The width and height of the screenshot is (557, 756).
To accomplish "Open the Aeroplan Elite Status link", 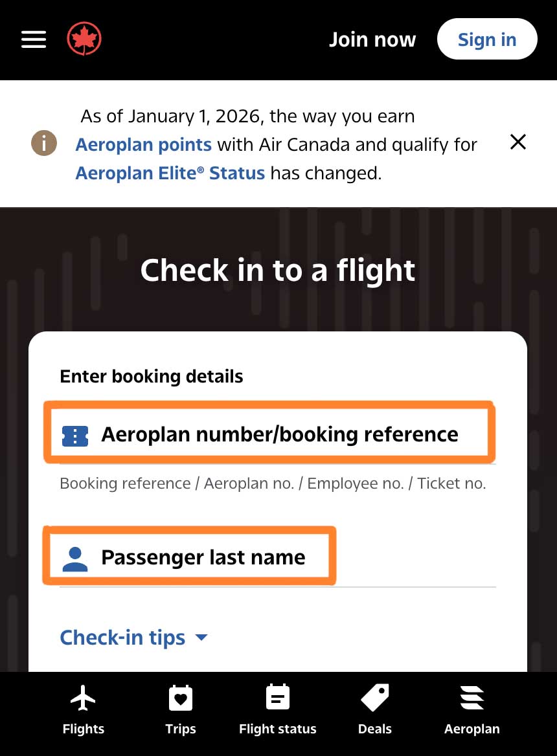I will point(170,173).
